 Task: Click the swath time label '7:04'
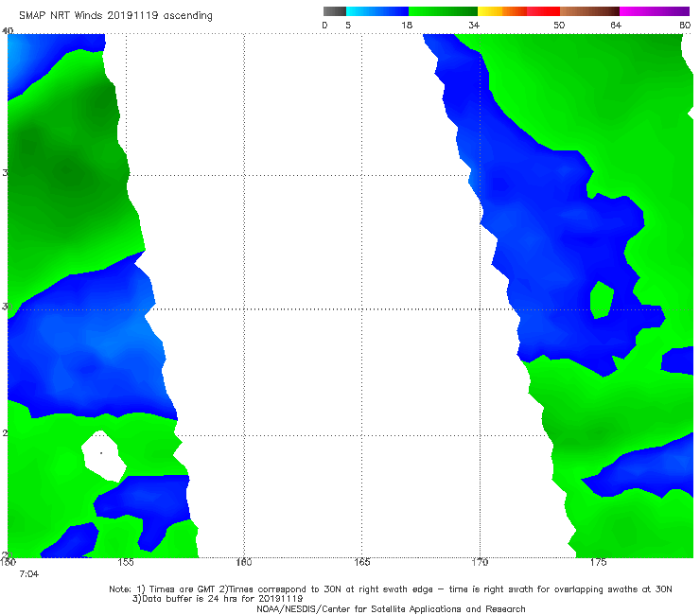pos(29,574)
